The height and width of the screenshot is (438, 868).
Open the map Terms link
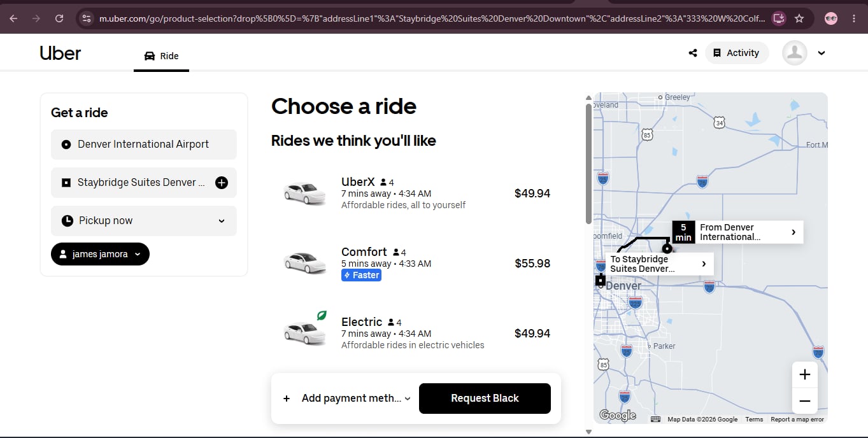tap(754, 420)
